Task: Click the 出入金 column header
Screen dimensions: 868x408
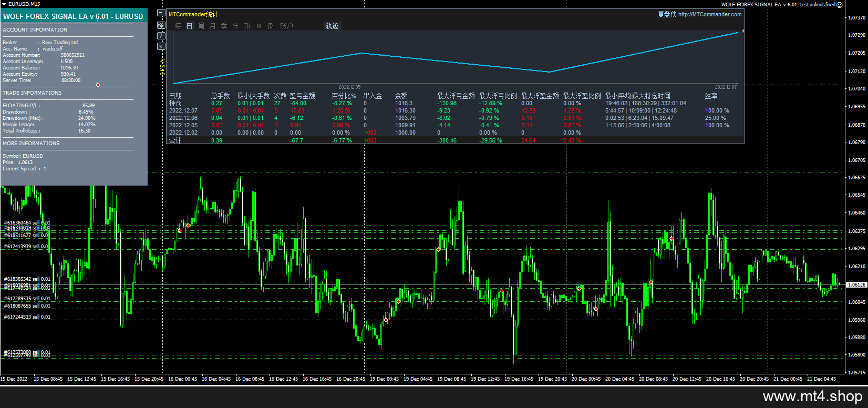Action: (373, 96)
